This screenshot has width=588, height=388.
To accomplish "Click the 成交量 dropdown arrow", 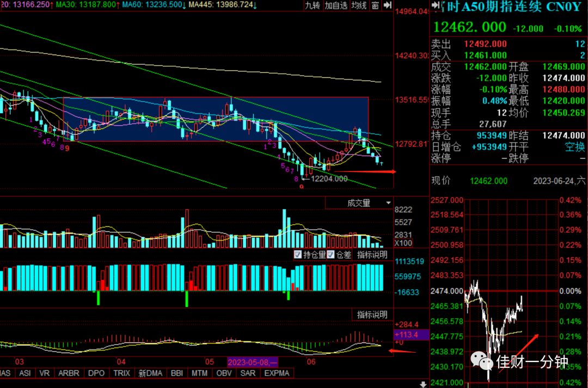I will 389,203.
